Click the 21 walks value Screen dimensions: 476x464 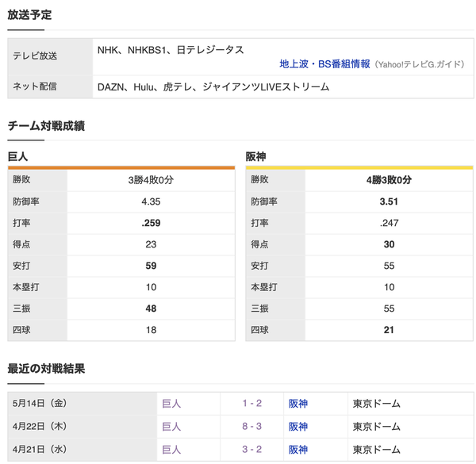389,330
